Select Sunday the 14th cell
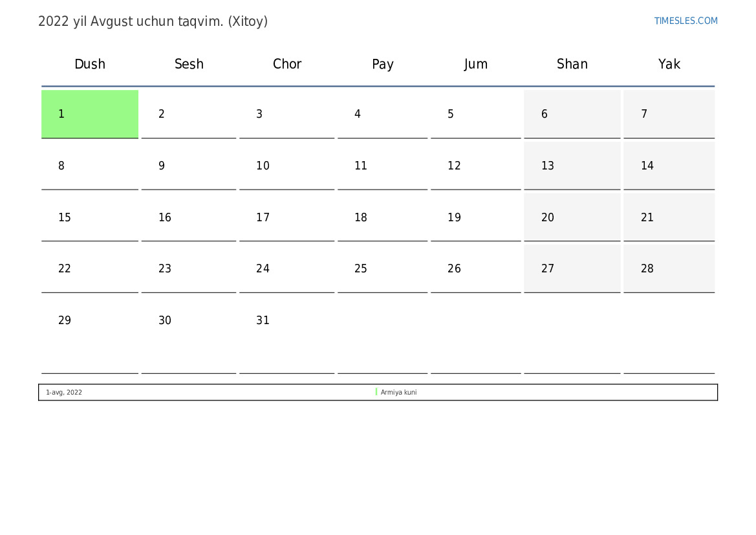Screen dimensions: 756x535 [x=669, y=166]
